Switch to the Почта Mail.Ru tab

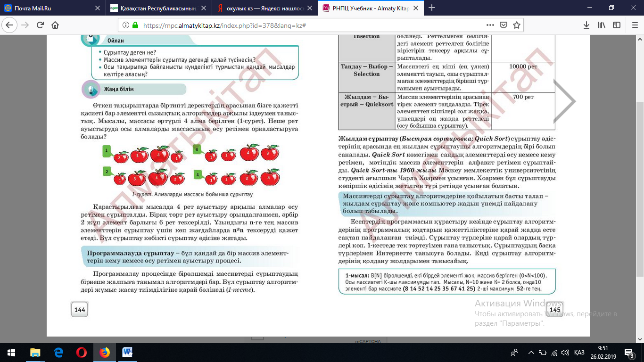(52, 8)
